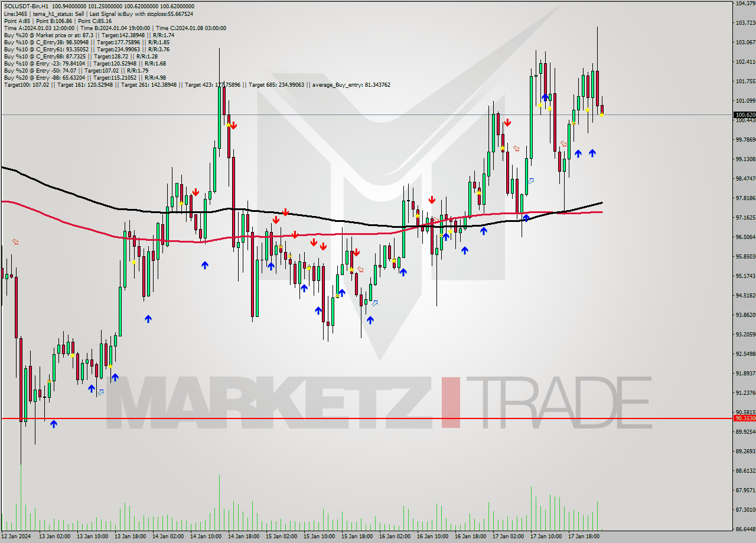The image size is (756, 543).
Task: Click the '16 Jan 18:00' time axis label
Action: (470, 536)
